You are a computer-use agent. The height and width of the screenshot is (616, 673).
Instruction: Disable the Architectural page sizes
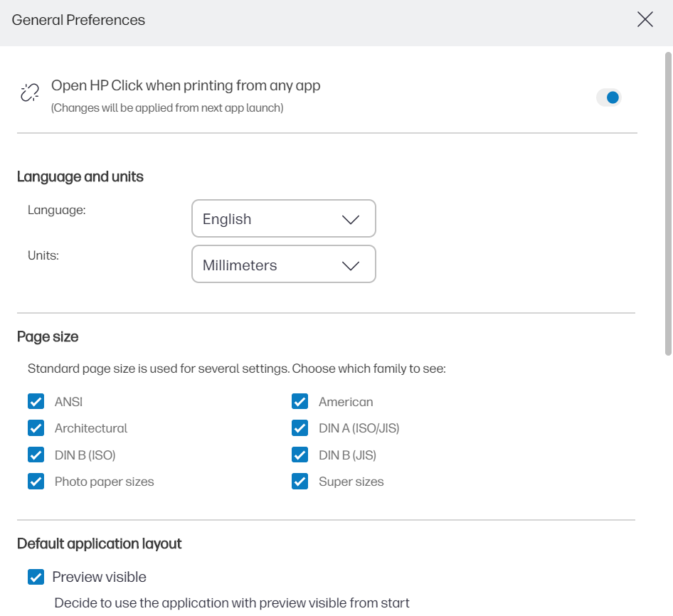[36, 428]
